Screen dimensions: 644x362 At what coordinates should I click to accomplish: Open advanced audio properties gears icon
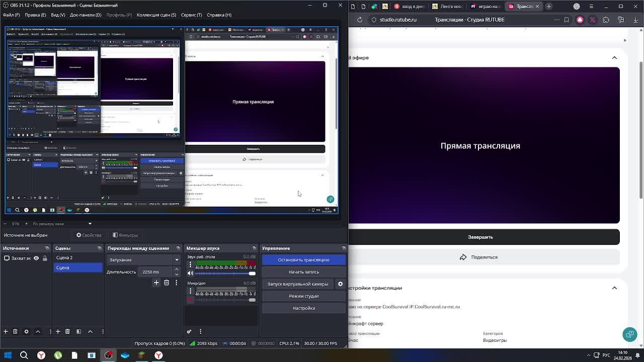[x=189, y=331]
